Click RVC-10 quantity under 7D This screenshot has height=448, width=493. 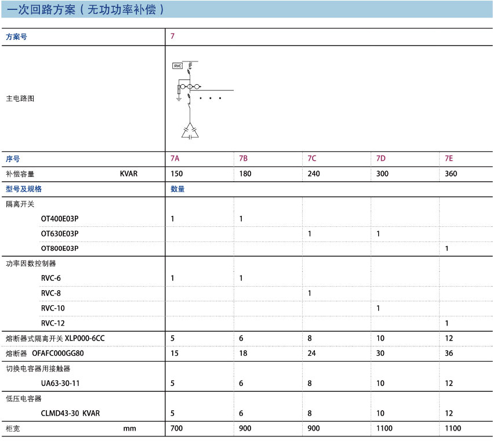tap(378, 308)
